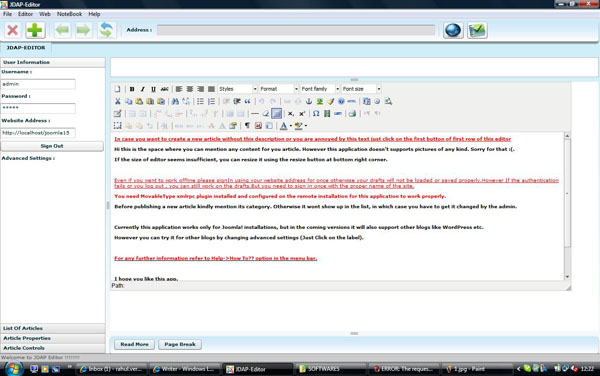Click the blue Help question icon in editor

tap(341, 101)
